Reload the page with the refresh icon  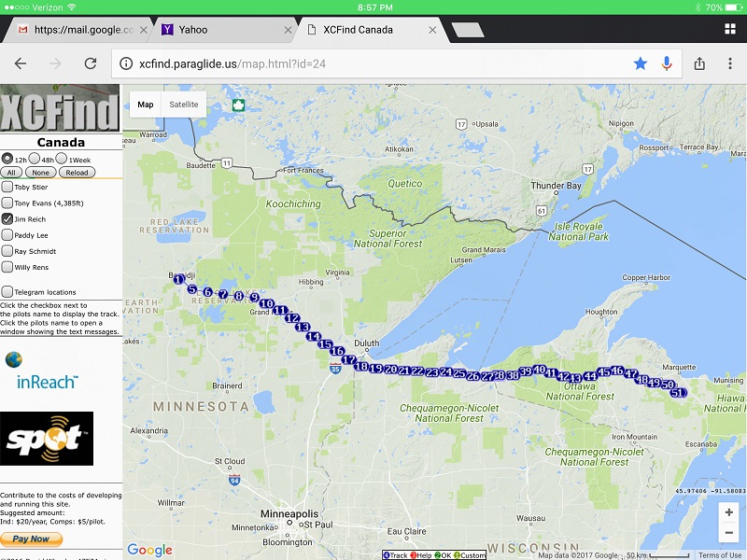(91, 63)
